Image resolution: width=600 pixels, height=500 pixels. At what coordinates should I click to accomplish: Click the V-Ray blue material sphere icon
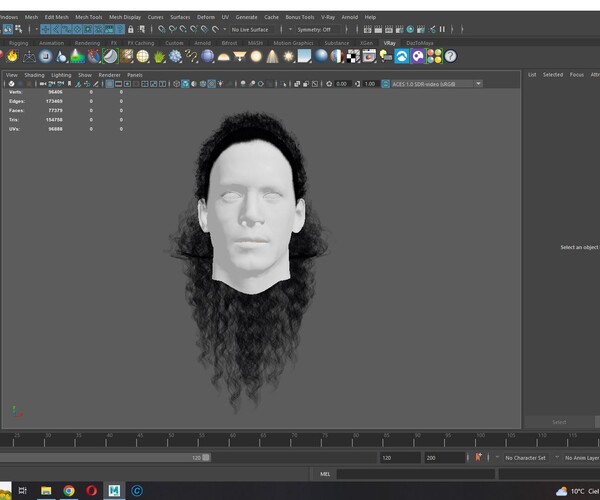click(321, 56)
